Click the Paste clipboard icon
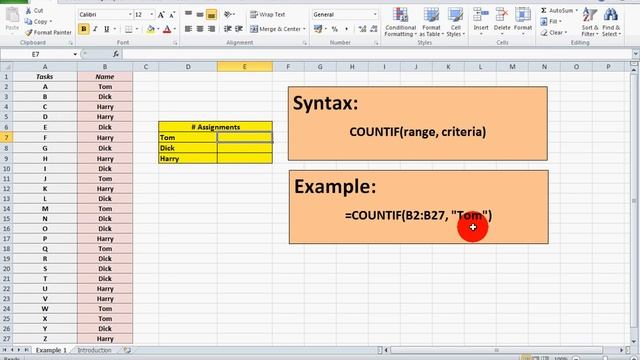Viewport: 640px width, 360px height. click(x=12, y=15)
